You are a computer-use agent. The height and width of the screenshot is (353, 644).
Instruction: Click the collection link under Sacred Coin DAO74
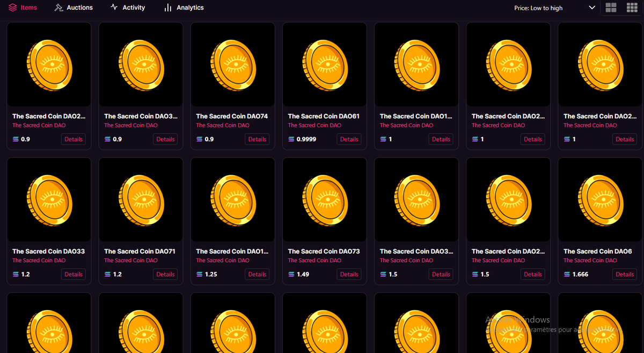(x=223, y=125)
